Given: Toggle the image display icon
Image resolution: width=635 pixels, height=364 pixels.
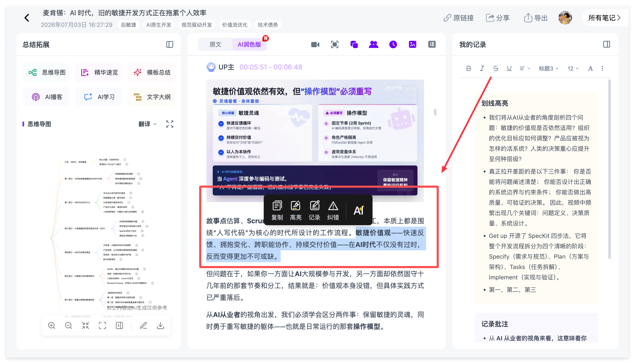Looking at the screenshot, I should [413, 44].
